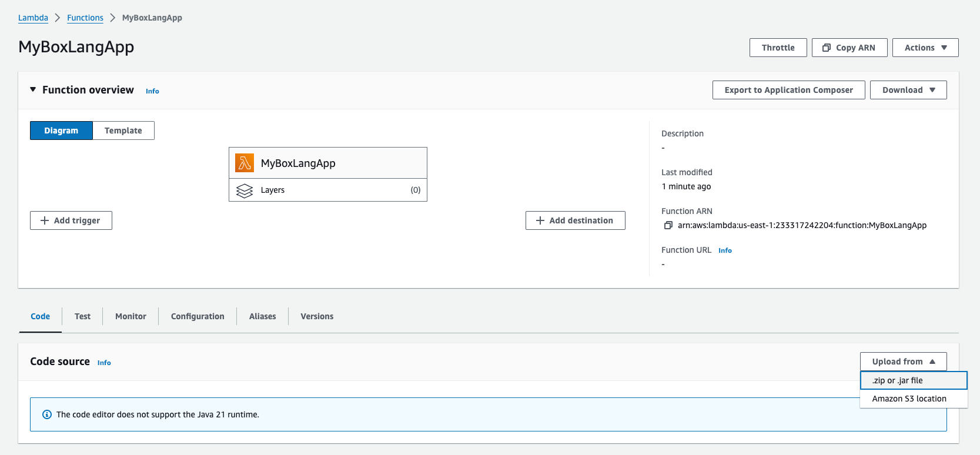Click the orange Lambda function icon
Viewport: 980px width, 455px height.
(x=244, y=163)
